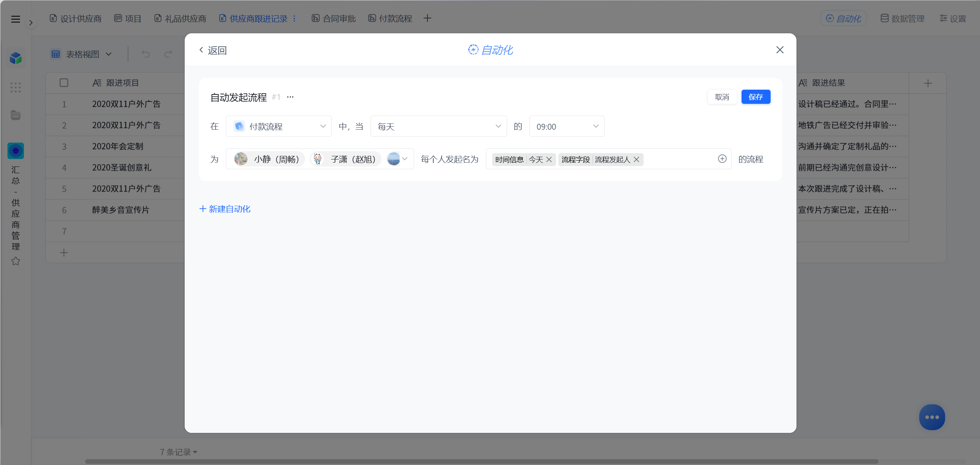The image size is (980, 465).
Task: Open 数据管理 in the top toolbar
Action: click(902, 18)
